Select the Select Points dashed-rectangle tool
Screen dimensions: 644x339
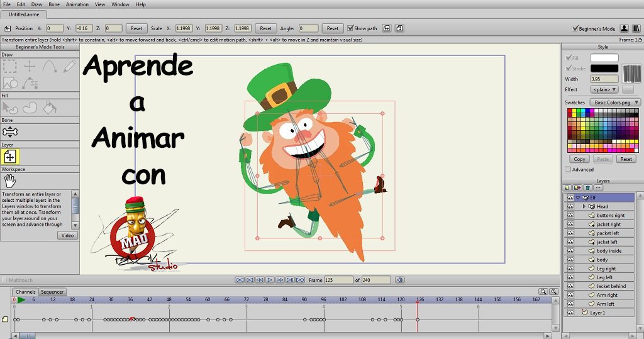tap(10, 66)
